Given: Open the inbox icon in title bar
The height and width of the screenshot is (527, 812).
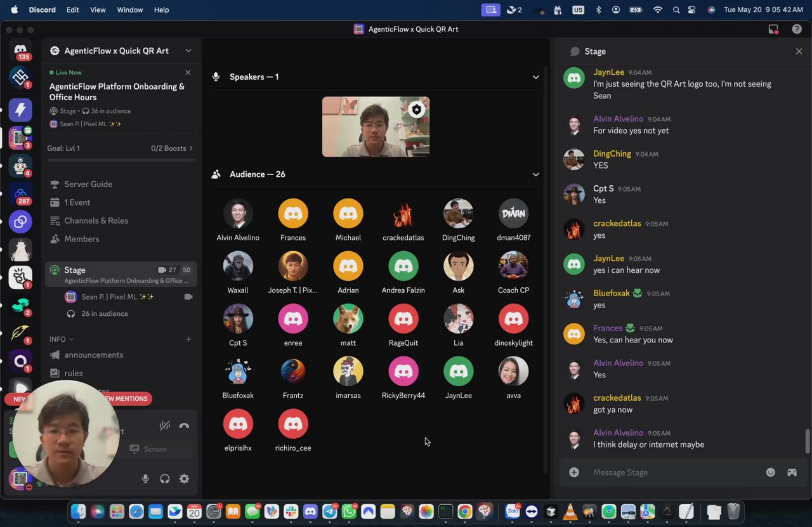Looking at the screenshot, I should 773,29.
